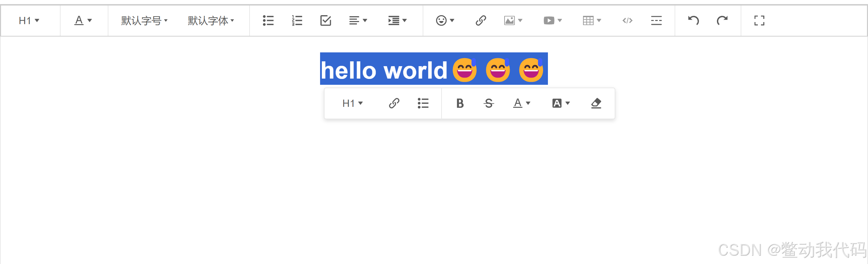Open the emoji picker
The height and width of the screenshot is (264, 868).
coord(445,21)
